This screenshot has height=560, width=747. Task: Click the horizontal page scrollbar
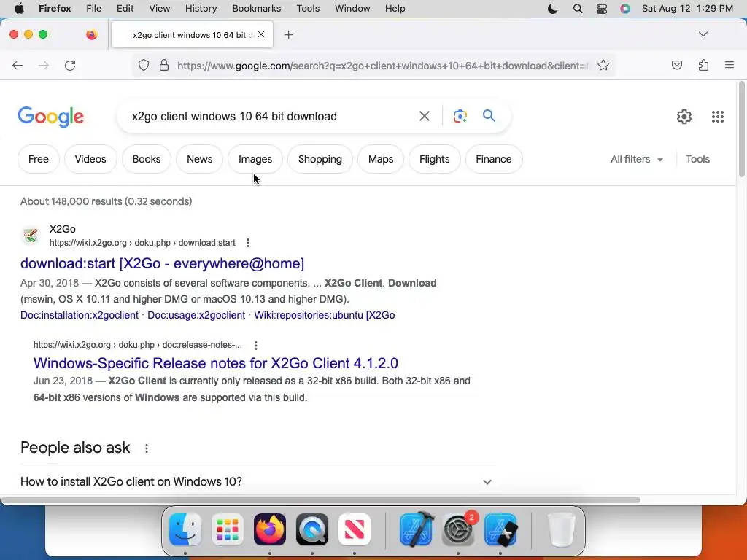[320, 500]
